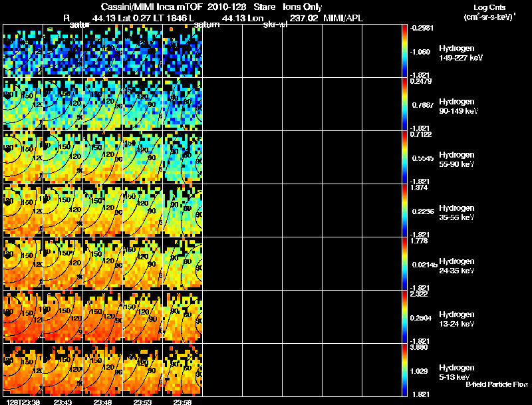
Task: Open the 149-227 keV image panel at 23:38
Action: [x=23, y=51]
